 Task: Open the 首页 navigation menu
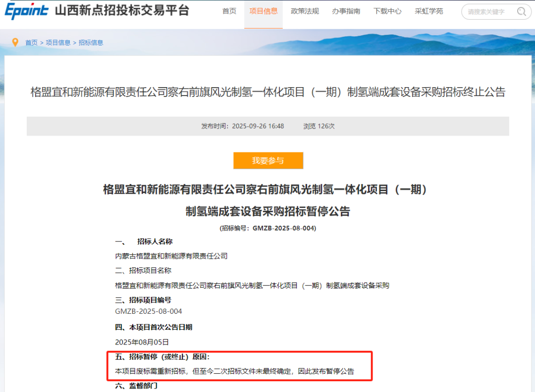(x=229, y=11)
